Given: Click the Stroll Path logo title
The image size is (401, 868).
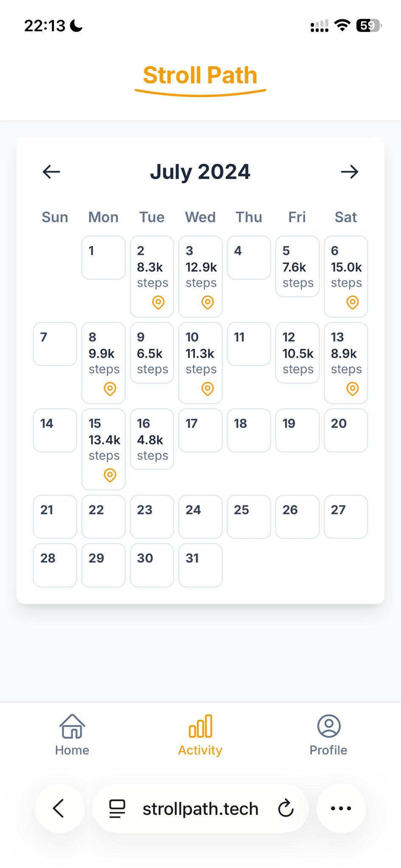Looking at the screenshot, I should [200, 76].
